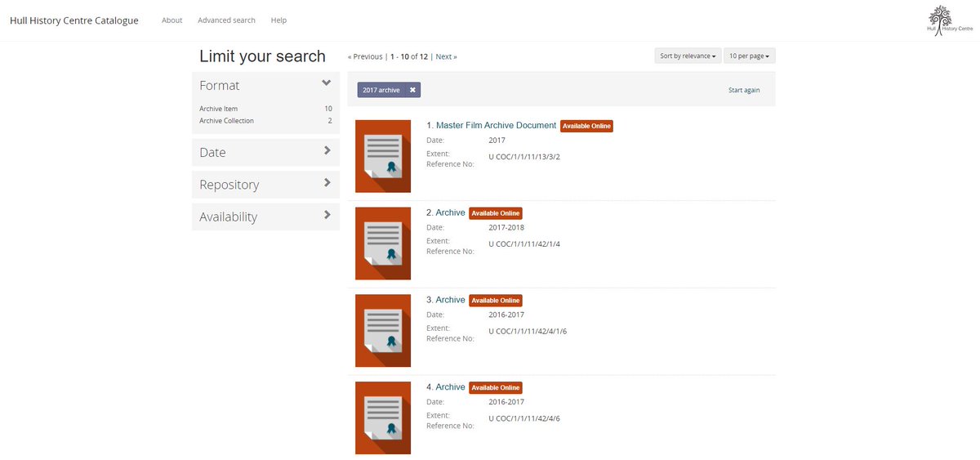The height and width of the screenshot is (460, 980).
Task: Click 'Available Online' badge on result 2
Action: coord(495,213)
